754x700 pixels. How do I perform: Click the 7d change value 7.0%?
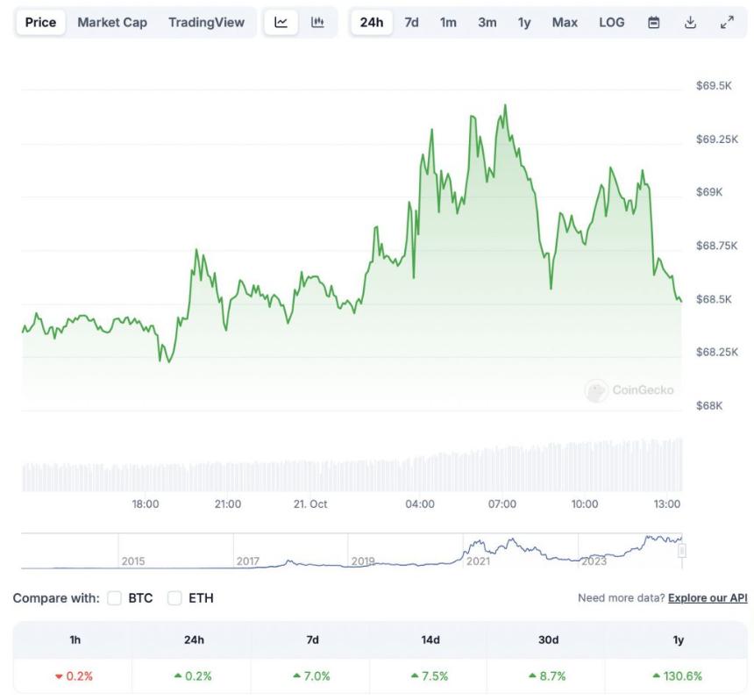[311, 676]
